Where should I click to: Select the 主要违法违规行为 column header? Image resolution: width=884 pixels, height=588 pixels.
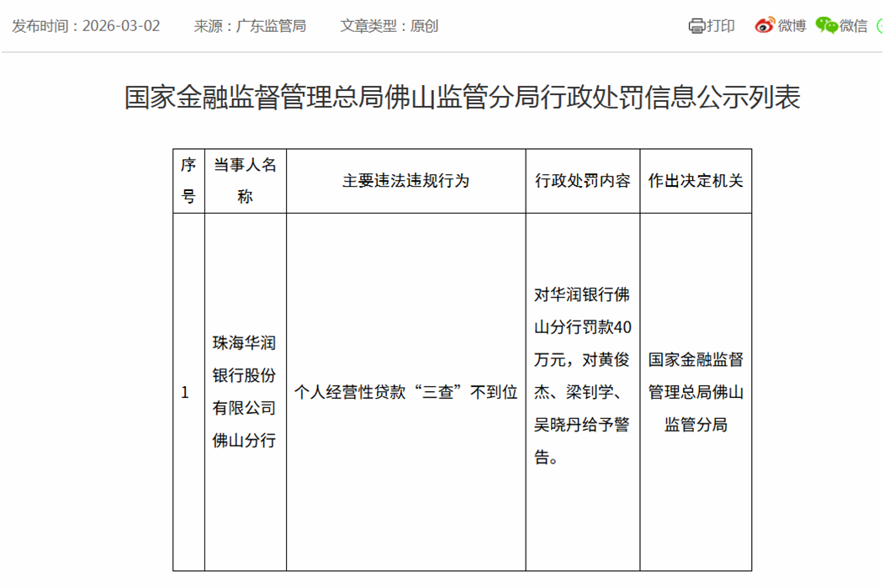405,181
